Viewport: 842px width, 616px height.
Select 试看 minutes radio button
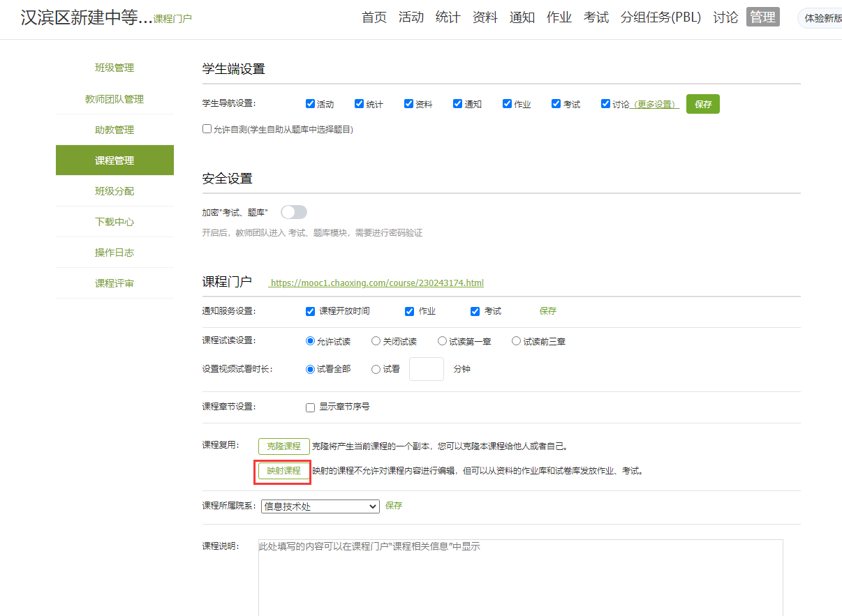[x=376, y=369]
